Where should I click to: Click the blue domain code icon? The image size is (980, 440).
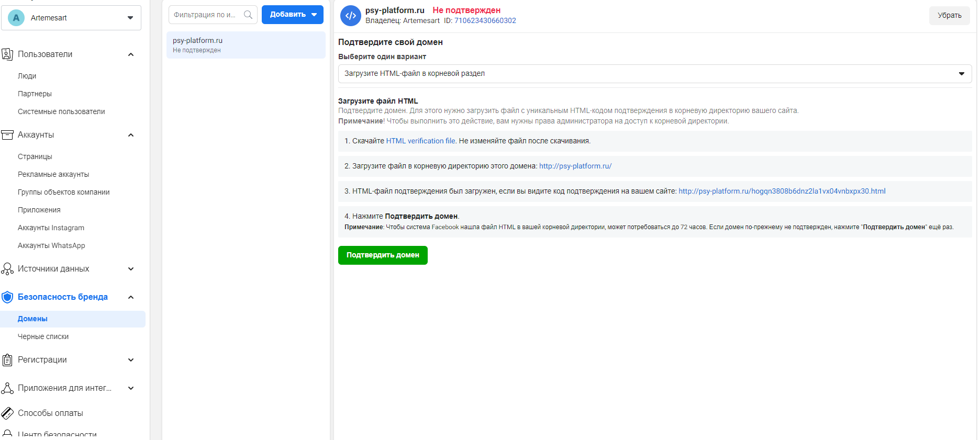point(351,16)
